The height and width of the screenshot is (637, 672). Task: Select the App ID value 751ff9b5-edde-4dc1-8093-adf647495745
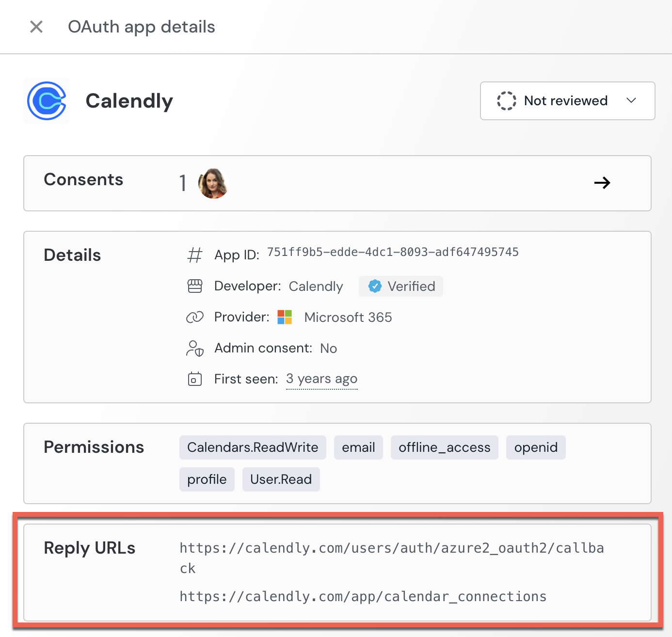393,252
